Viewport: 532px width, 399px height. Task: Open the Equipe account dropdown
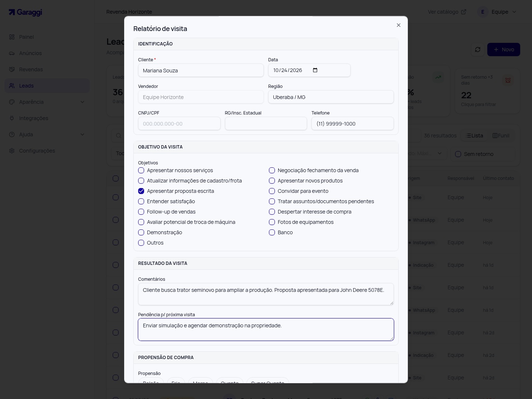coord(497,12)
